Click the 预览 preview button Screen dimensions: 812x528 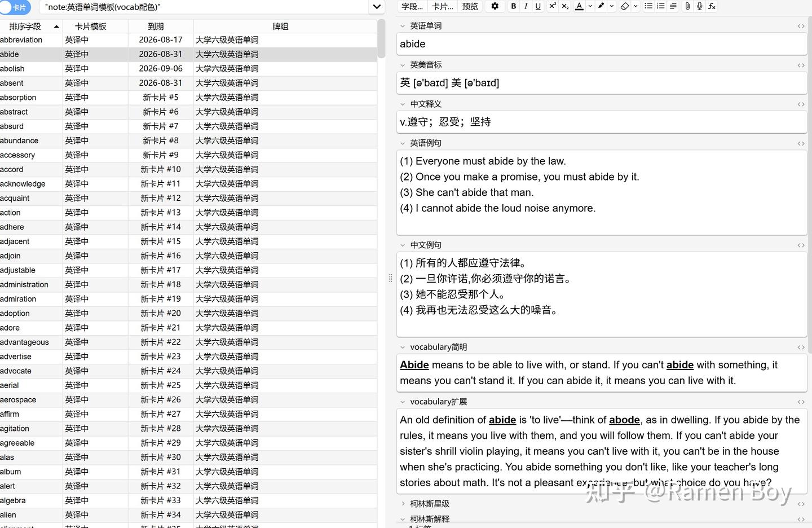[470, 6]
